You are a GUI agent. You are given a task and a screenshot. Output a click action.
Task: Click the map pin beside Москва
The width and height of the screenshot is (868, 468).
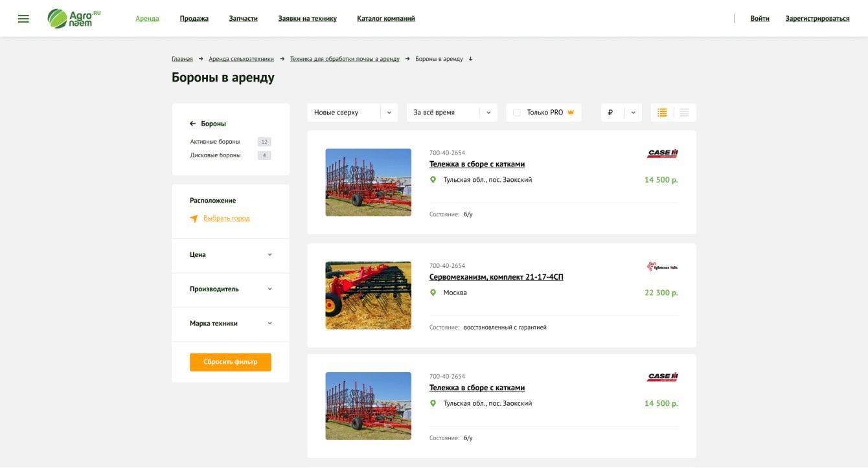point(433,293)
